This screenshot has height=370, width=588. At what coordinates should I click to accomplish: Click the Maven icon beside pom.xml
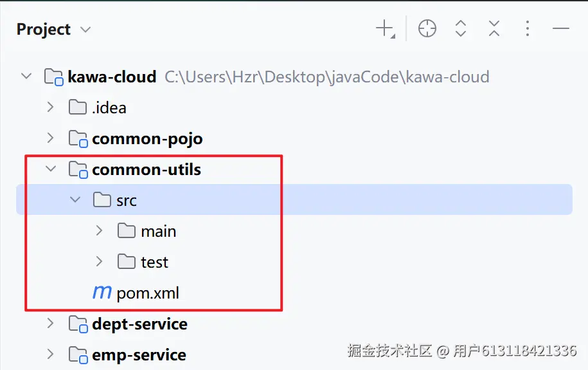pyautogui.click(x=102, y=293)
